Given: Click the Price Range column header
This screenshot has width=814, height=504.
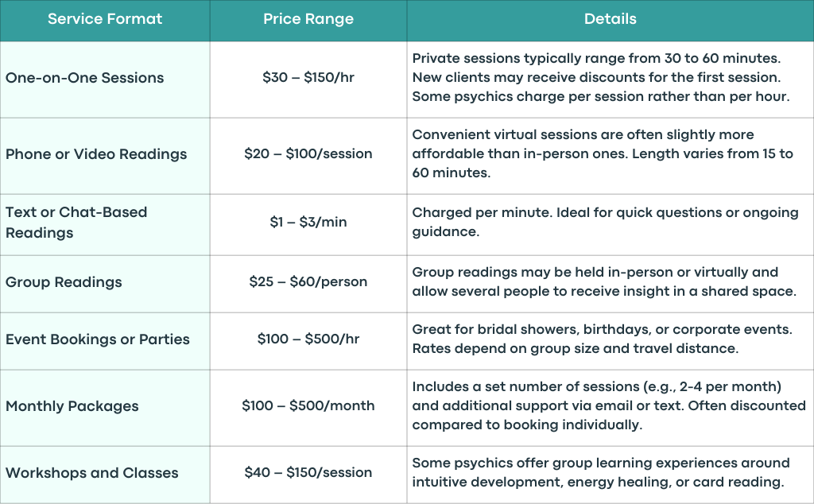Looking at the screenshot, I should (x=308, y=20).
